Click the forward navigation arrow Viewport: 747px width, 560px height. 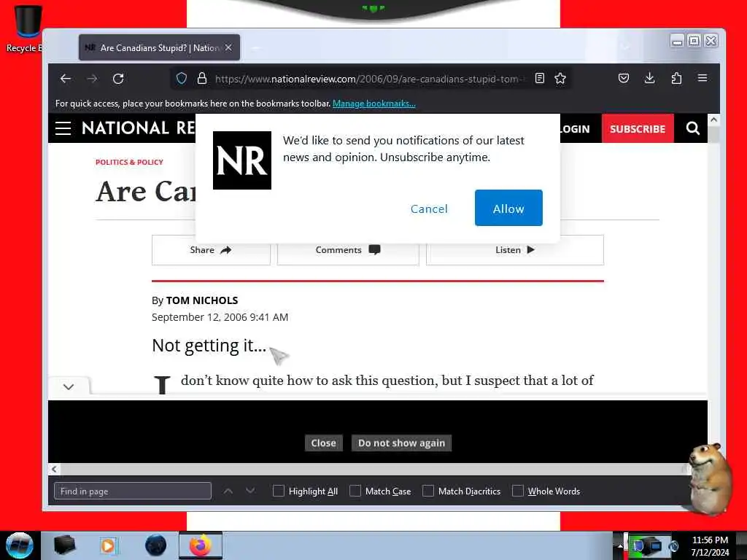(92, 79)
